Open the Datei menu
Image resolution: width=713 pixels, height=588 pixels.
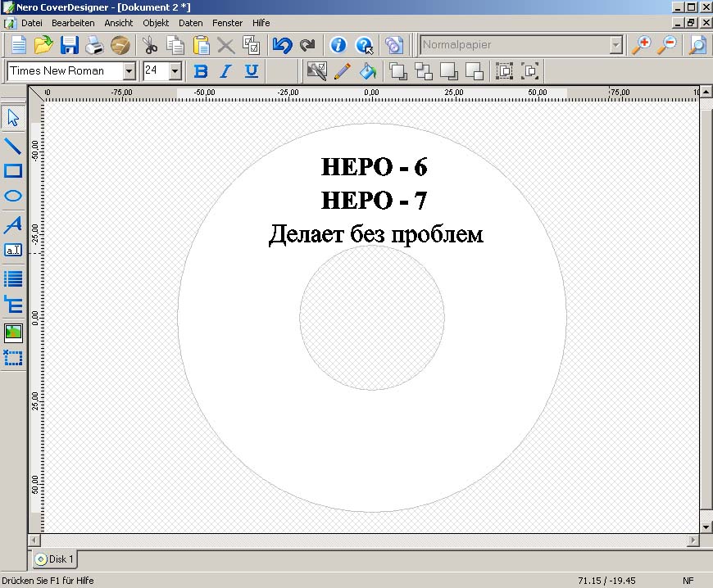32,23
